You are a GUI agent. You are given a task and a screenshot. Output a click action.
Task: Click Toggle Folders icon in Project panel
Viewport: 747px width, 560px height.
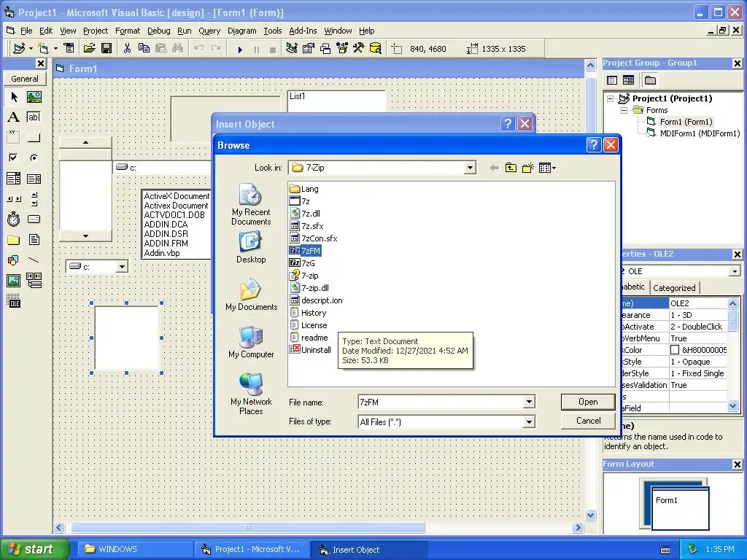pyautogui.click(x=650, y=80)
